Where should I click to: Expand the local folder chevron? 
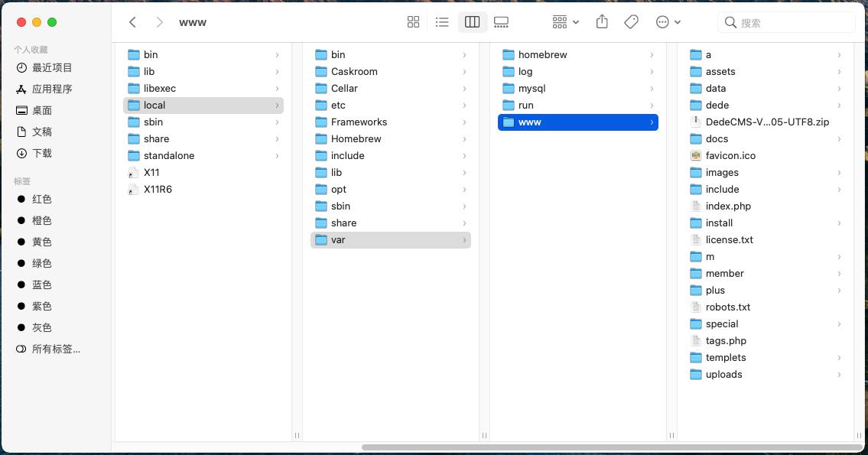click(x=278, y=106)
